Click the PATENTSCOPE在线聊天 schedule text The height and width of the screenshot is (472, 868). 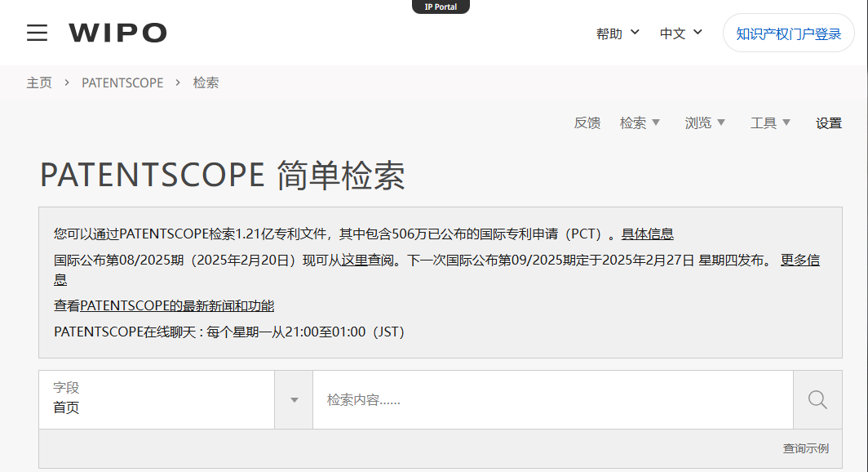pos(229,332)
